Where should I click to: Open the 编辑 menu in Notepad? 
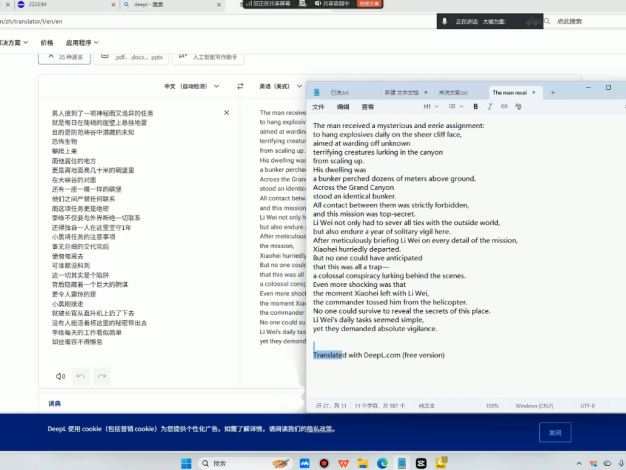343,107
